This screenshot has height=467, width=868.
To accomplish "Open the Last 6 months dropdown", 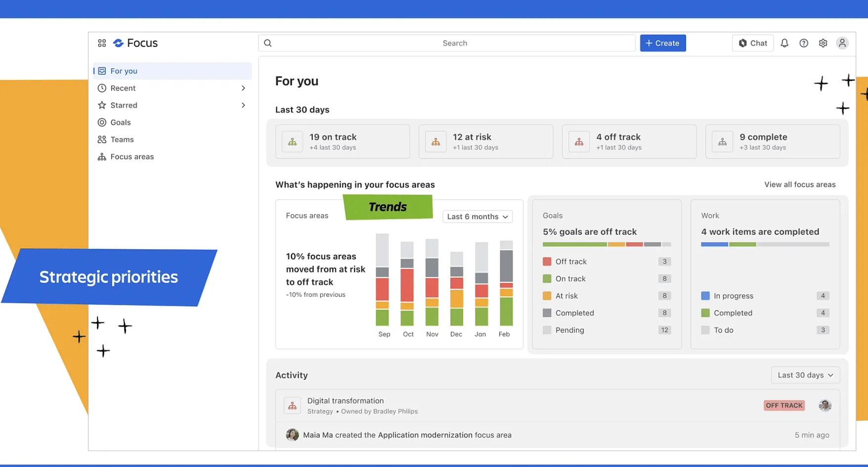I will click(477, 217).
